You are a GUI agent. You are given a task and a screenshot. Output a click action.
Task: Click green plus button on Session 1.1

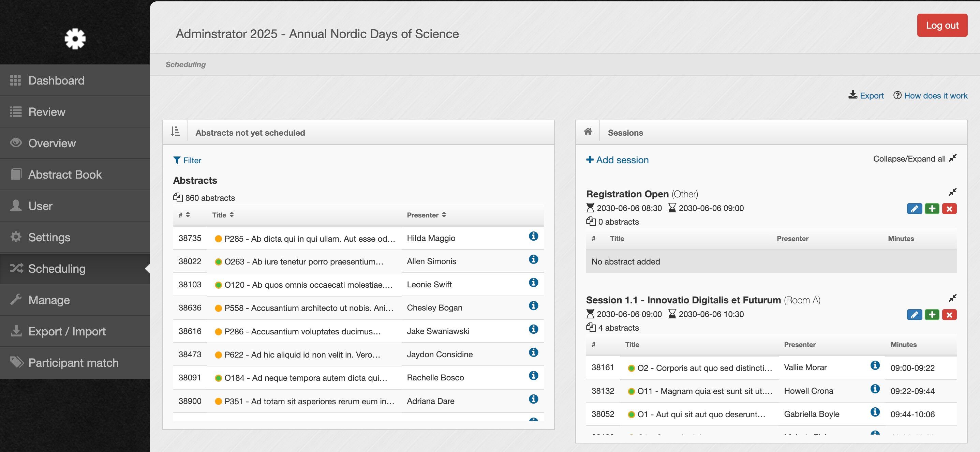[932, 315]
